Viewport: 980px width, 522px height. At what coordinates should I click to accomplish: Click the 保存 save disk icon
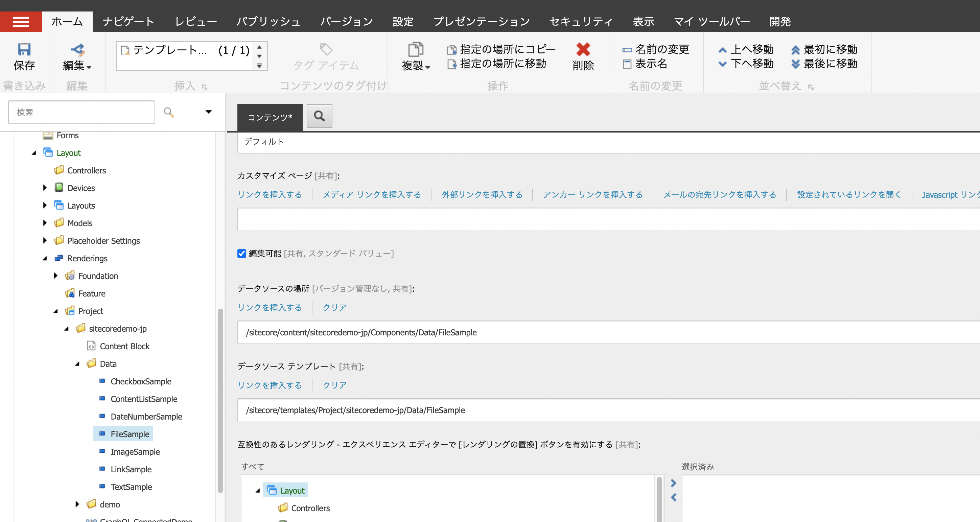tap(24, 49)
